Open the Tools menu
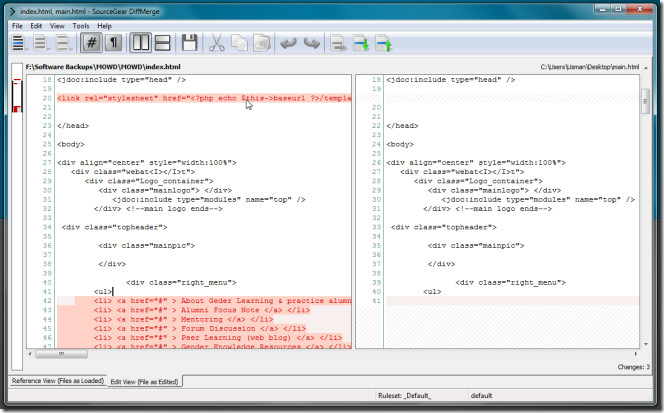 pyautogui.click(x=80, y=26)
